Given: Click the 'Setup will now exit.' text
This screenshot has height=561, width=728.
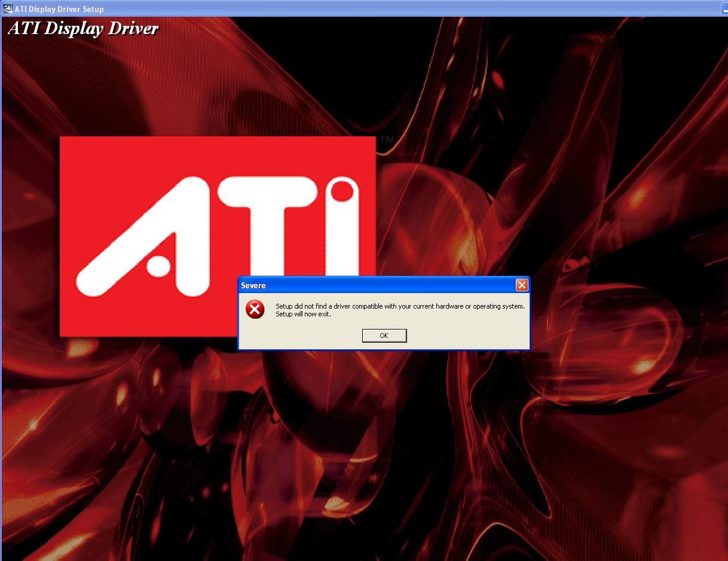Looking at the screenshot, I should point(303,314).
